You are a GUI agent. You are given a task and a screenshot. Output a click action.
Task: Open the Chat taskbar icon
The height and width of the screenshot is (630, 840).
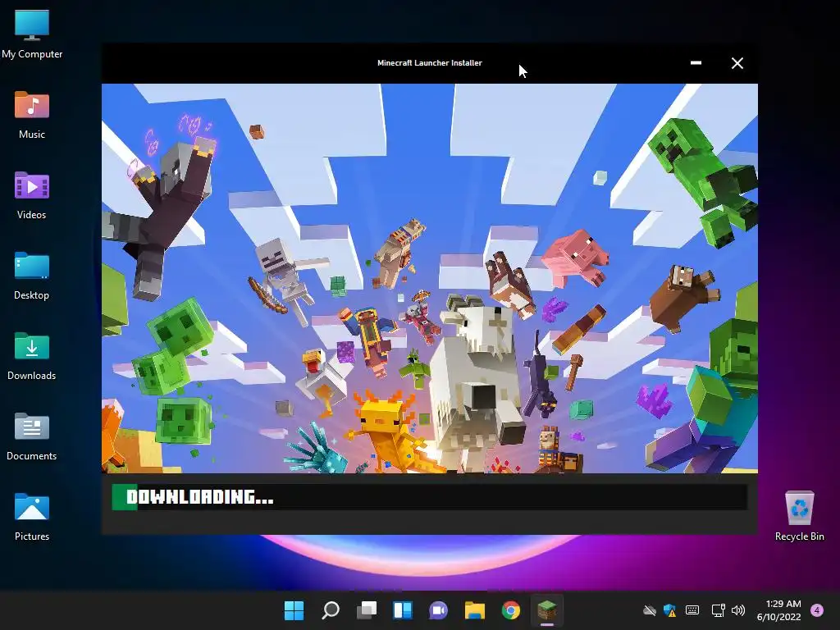439,610
